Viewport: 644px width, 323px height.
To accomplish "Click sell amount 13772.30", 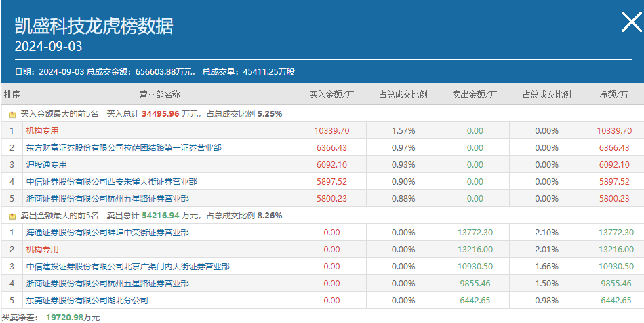I will coord(475,232).
